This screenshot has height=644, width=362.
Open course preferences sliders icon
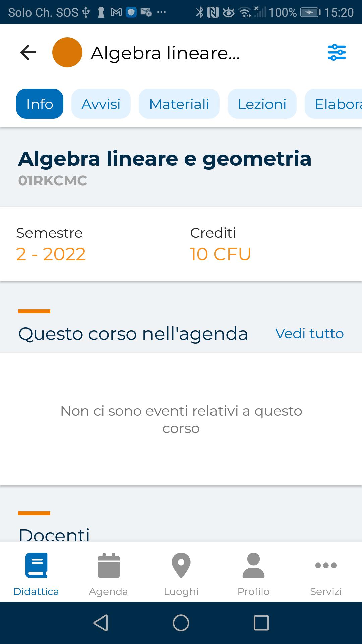tap(337, 53)
